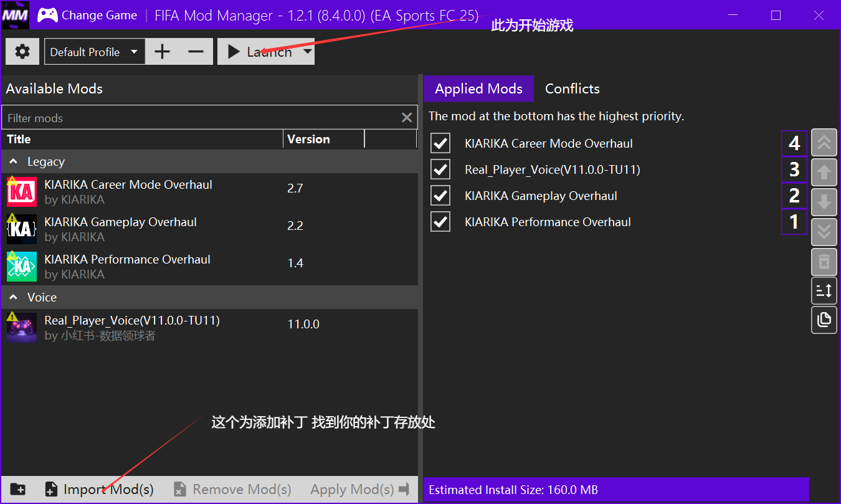The height and width of the screenshot is (504, 841).
Task: Click Estimated Install Size status bar
Action: pyautogui.click(x=616, y=490)
